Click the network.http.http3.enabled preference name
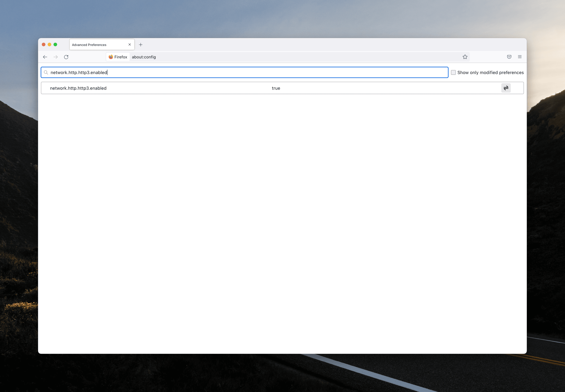Image resolution: width=565 pixels, height=392 pixels. 78,88
